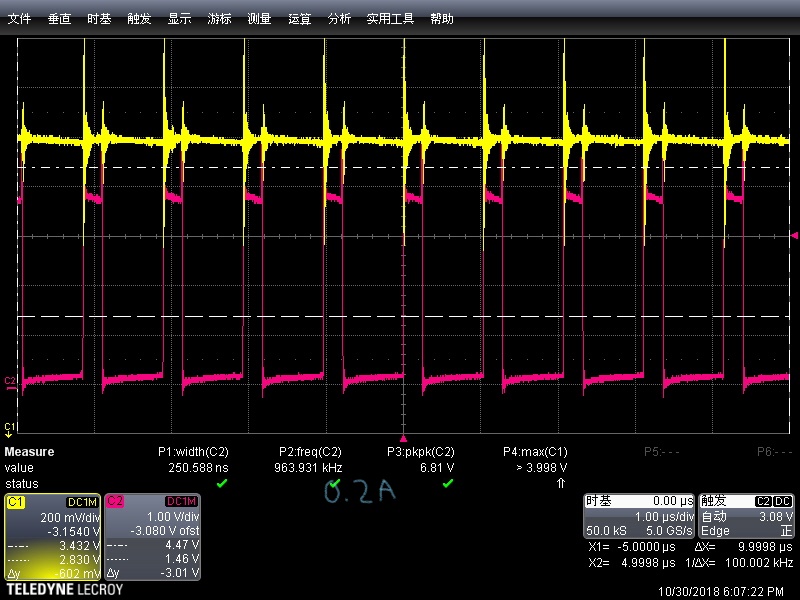Open the 运算 (Math) menu
Viewport: 800px width, 600px height.
coord(299,19)
